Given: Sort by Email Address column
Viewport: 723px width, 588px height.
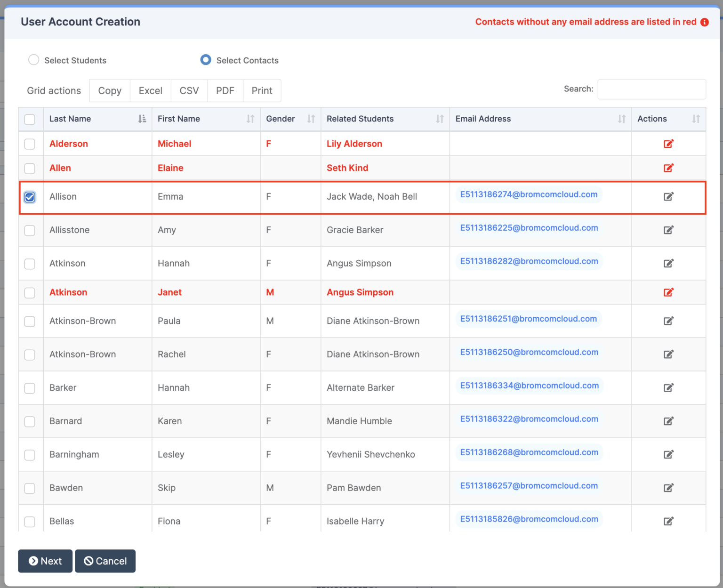Looking at the screenshot, I should [621, 119].
